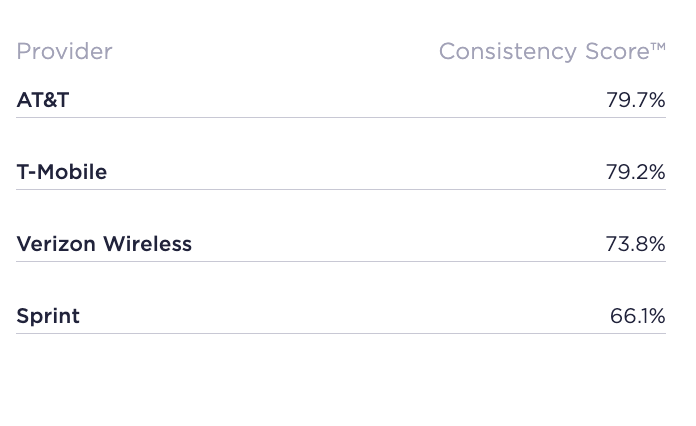Click T-Mobile's 79.2% score value

pos(635,172)
